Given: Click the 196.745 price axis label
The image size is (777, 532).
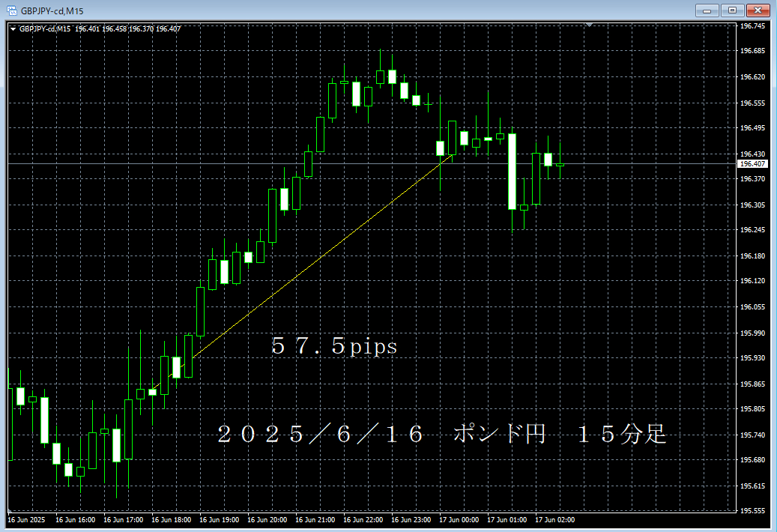Looking at the screenshot, I should tap(752, 26).
